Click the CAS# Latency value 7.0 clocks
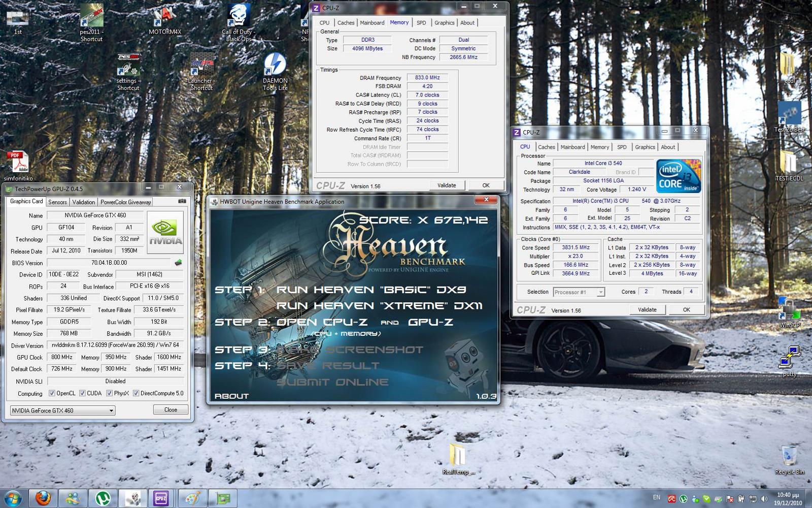The image size is (812, 508). pos(427,95)
